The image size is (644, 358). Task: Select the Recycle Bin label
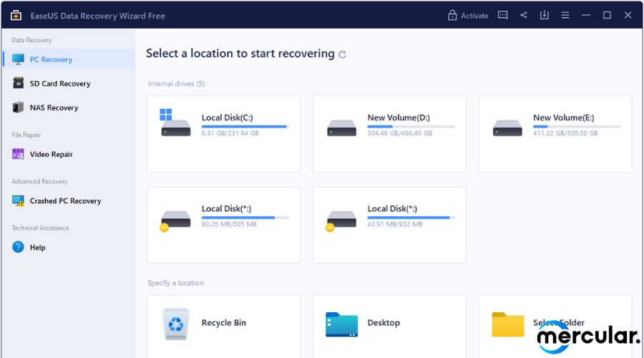pos(224,323)
